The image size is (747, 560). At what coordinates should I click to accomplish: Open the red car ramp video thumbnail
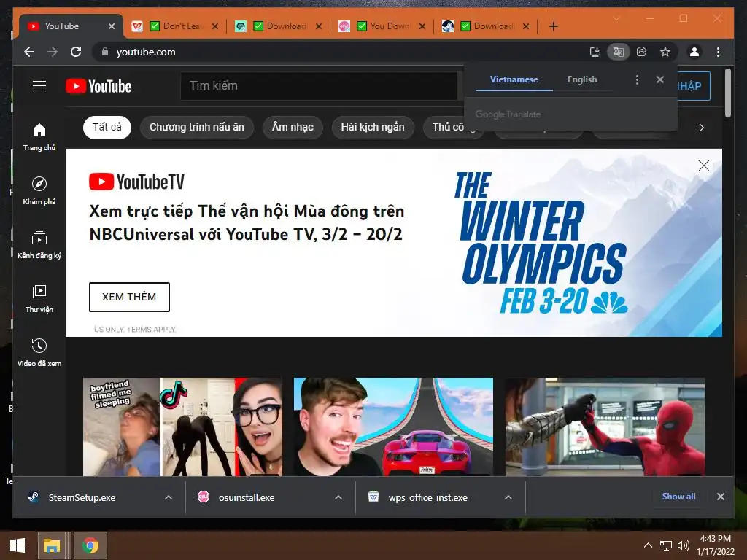393,427
